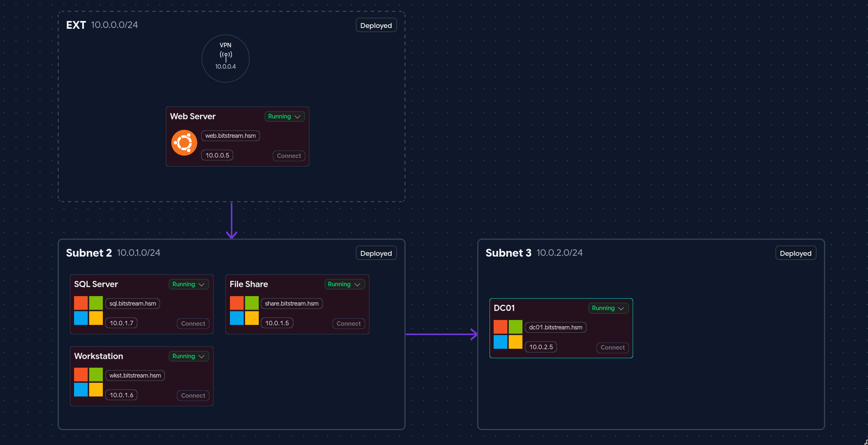Select the DC01 card title
This screenshot has width=868, height=445.
click(504, 308)
